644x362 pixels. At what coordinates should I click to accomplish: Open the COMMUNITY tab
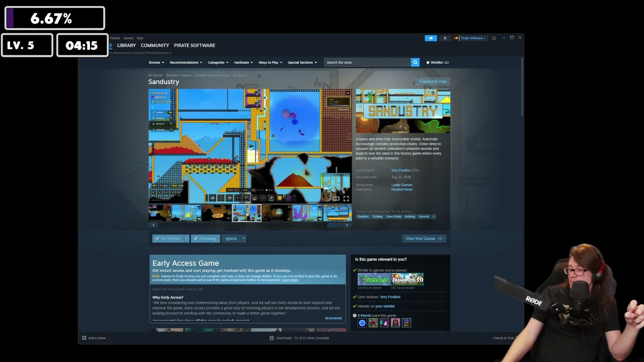(155, 45)
